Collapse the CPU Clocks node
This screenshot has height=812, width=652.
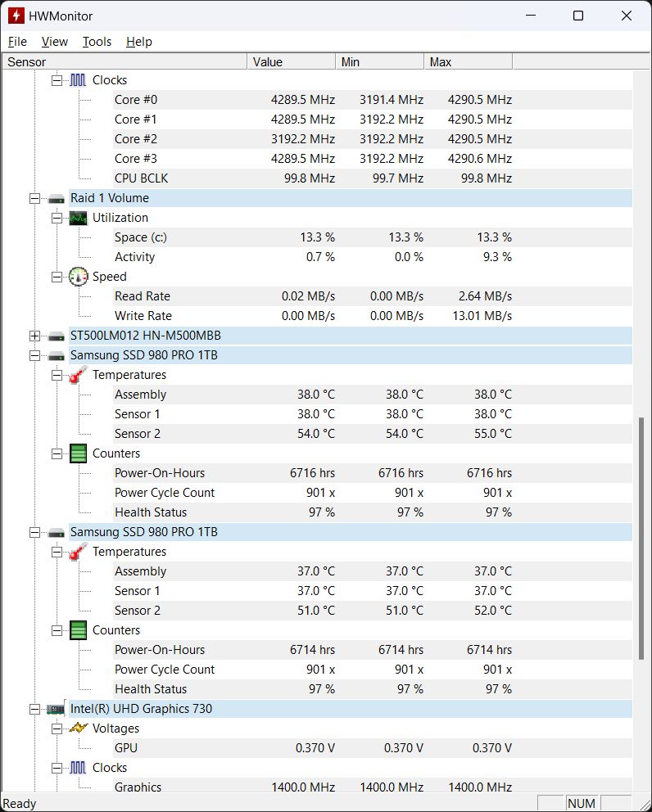(x=57, y=80)
